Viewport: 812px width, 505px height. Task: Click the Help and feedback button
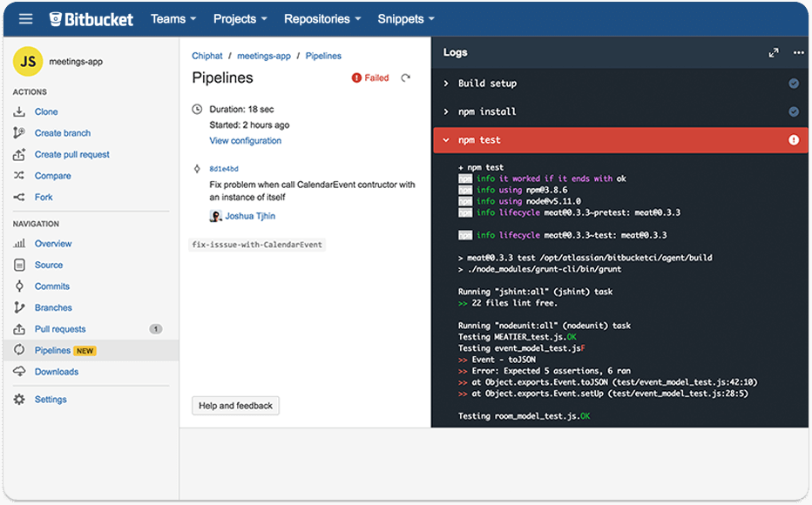[x=235, y=406]
